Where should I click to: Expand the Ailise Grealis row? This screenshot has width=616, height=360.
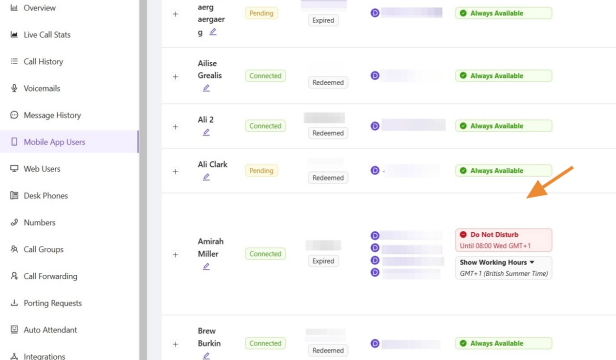click(x=176, y=77)
